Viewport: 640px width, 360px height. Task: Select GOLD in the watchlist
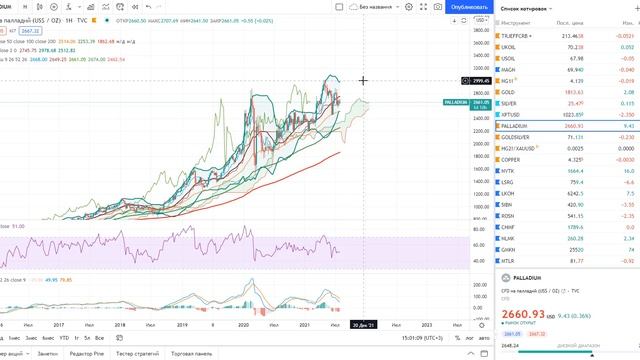coord(567,92)
